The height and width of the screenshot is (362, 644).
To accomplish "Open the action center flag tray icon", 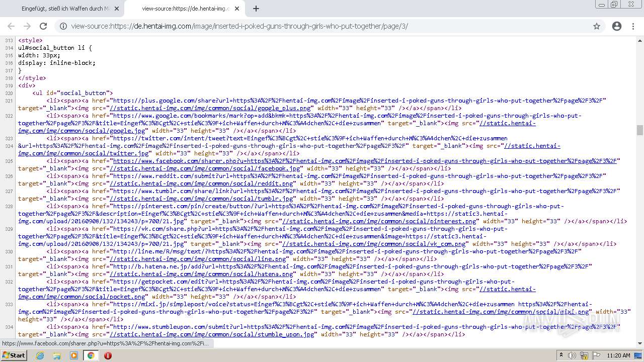I will [x=596, y=355].
